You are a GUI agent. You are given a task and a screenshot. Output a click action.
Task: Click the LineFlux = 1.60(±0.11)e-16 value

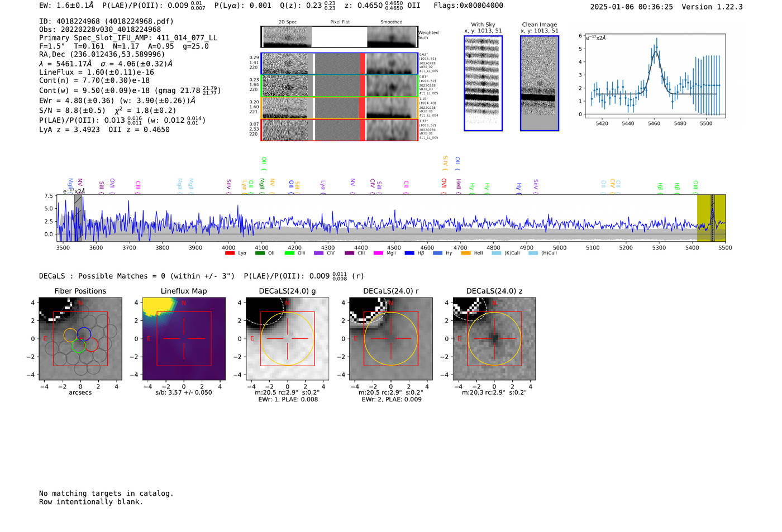(x=97, y=72)
